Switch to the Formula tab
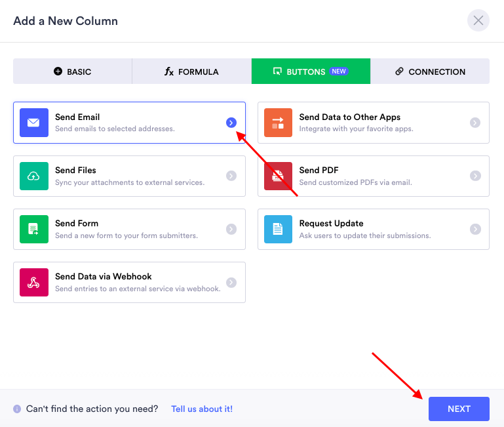504x427 pixels. (191, 71)
